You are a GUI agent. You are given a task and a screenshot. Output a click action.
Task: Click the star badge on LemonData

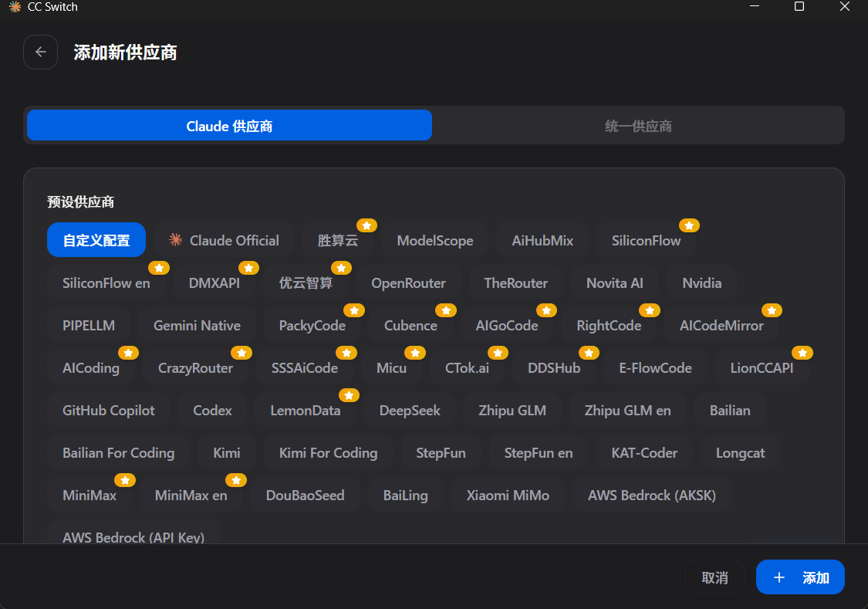click(x=349, y=395)
